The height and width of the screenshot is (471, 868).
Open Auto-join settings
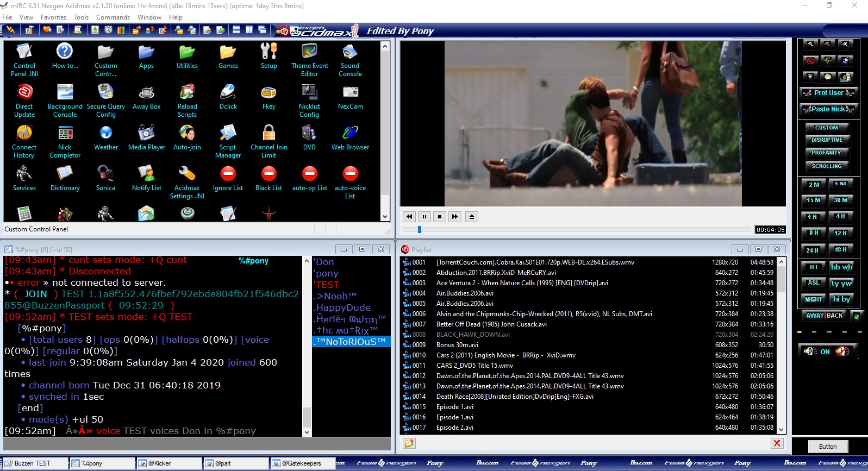pos(187,137)
